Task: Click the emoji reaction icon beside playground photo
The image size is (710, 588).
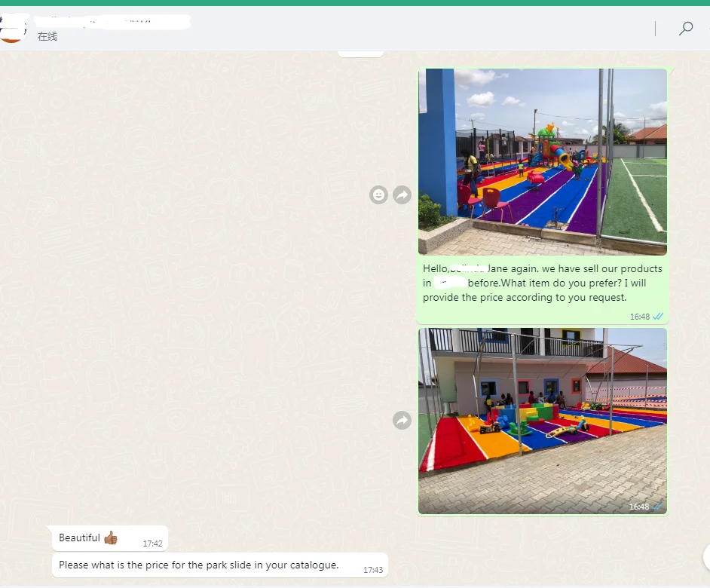Action: 378,195
